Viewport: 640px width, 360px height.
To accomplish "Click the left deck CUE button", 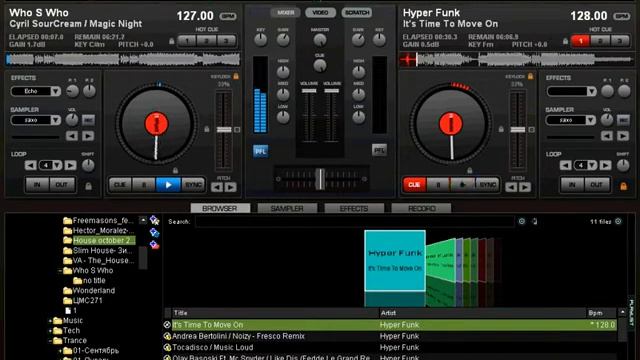I will pos(120,185).
